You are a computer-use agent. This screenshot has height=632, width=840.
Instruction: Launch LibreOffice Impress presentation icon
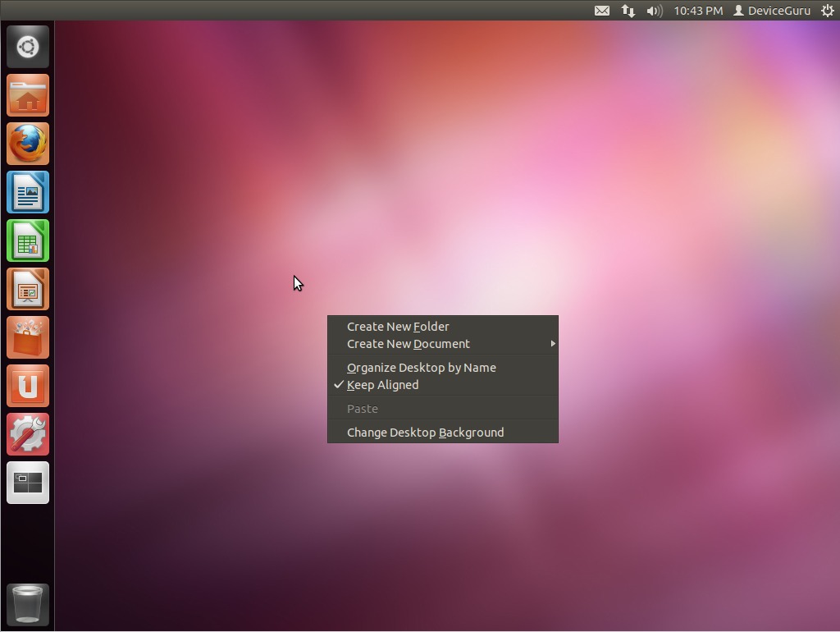pos(28,289)
